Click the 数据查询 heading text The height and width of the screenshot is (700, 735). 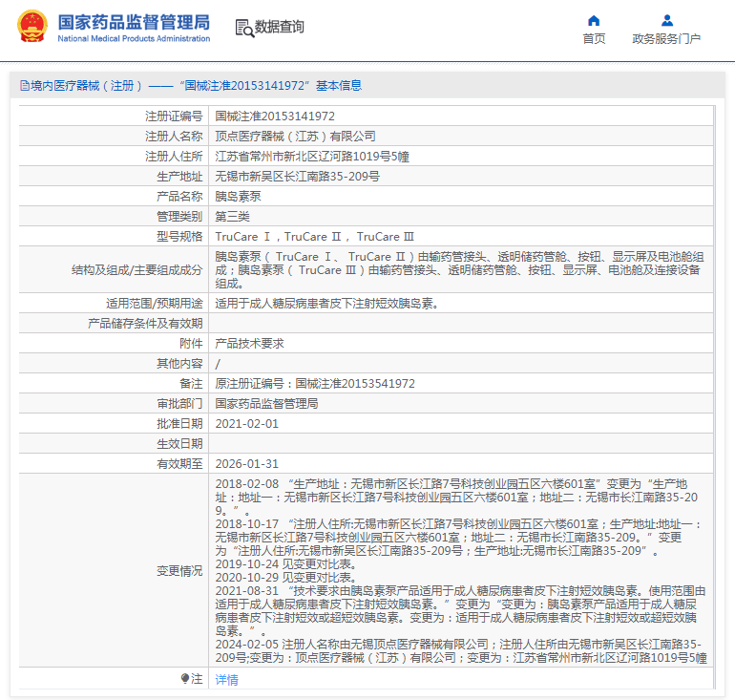pyautogui.click(x=280, y=28)
